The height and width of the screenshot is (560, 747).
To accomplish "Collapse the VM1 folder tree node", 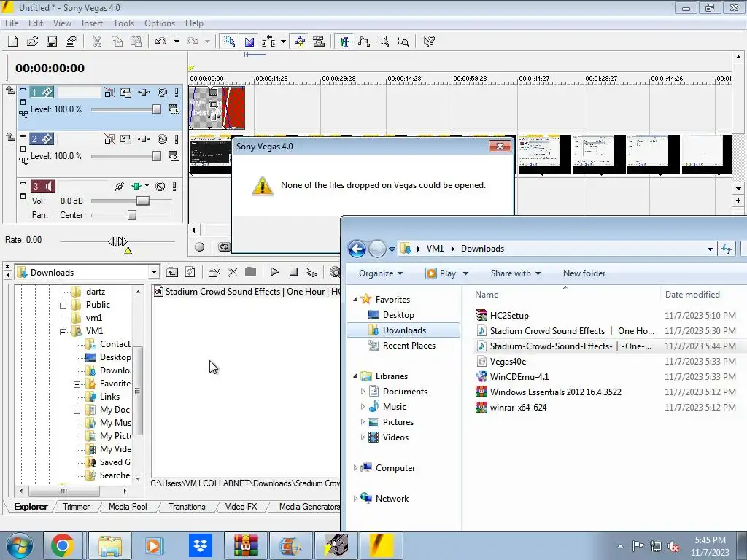I will point(63,332).
